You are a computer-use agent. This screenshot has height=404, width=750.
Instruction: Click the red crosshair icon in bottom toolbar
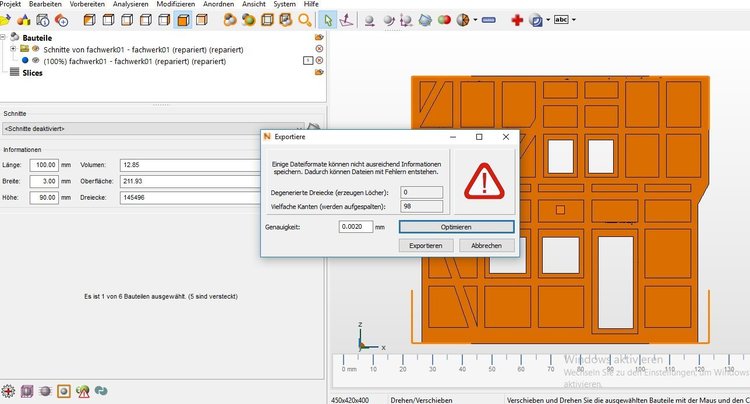coord(8,391)
